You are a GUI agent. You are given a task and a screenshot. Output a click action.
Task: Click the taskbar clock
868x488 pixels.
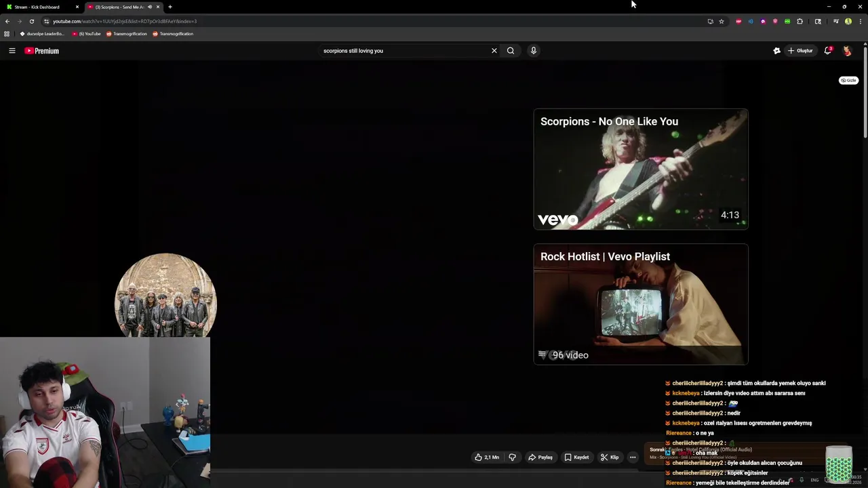click(854, 480)
